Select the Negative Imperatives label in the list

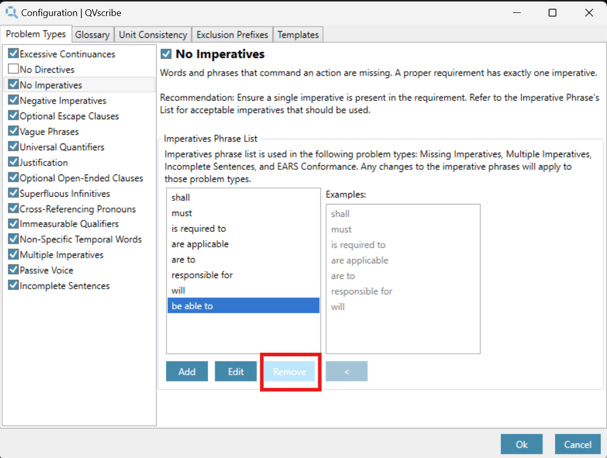[x=63, y=101]
